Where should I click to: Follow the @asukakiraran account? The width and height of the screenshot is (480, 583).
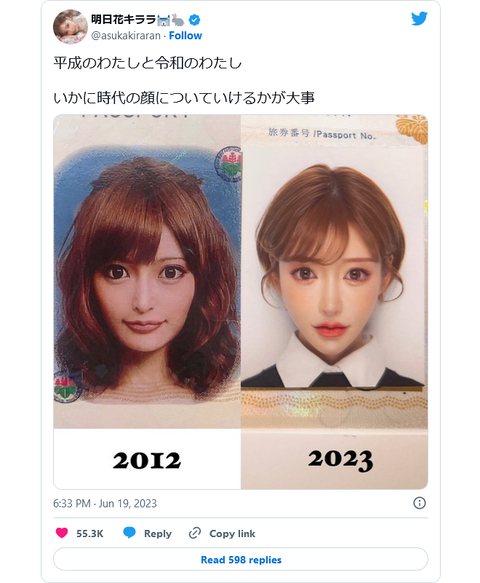click(185, 36)
